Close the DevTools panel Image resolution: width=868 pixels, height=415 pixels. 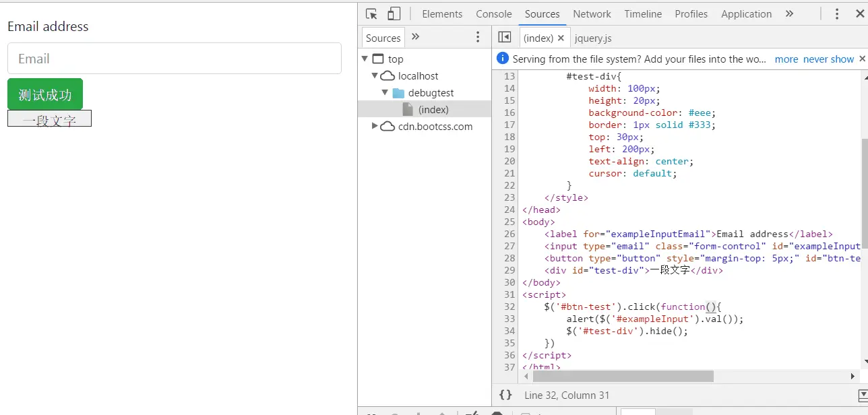tap(861, 13)
